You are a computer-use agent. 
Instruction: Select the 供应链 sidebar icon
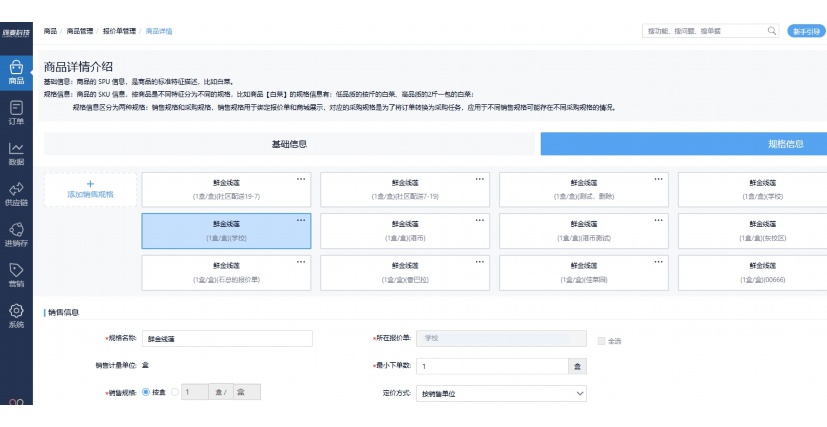coord(16,193)
